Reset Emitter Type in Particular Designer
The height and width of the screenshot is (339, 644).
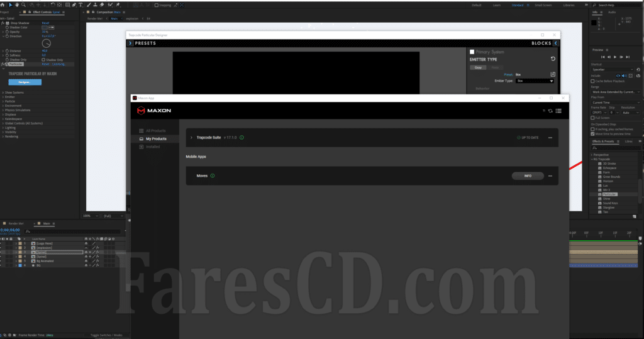(x=553, y=58)
